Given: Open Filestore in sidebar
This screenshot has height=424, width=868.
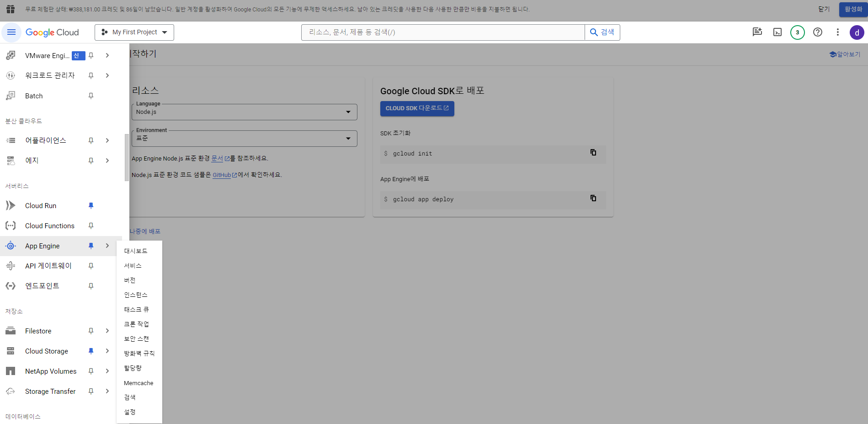Looking at the screenshot, I should point(38,331).
